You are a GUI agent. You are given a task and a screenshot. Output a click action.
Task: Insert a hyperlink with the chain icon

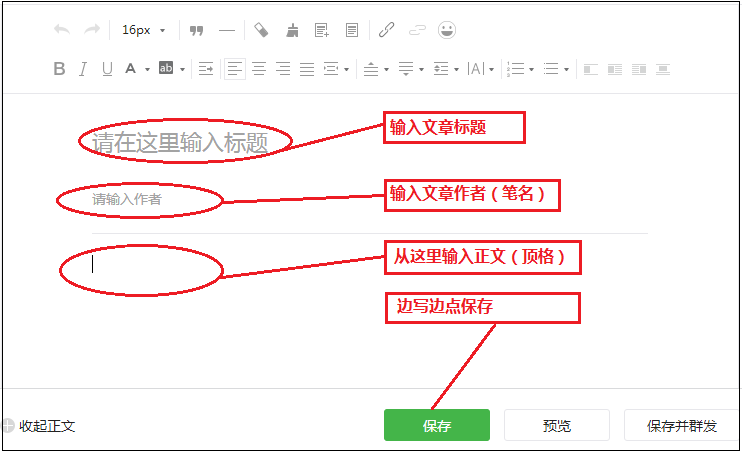tap(387, 30)
